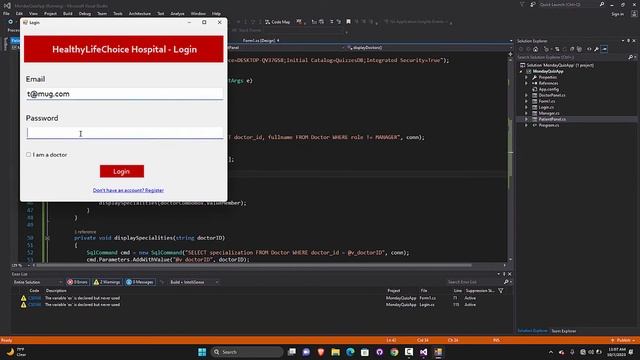Switch to the Solution Explorer bottom tab

click(532, 331)
